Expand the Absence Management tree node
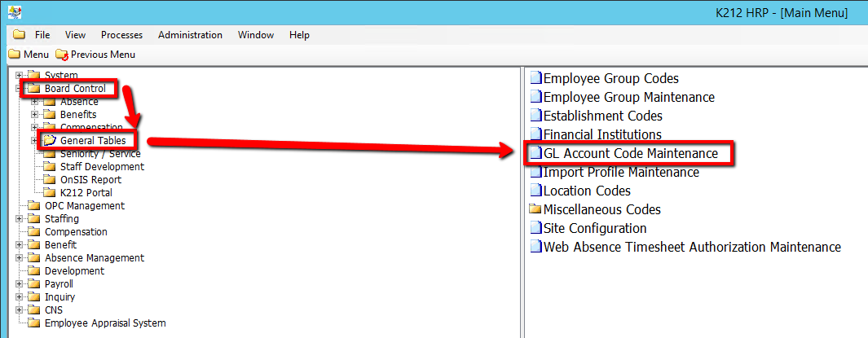The image size is (868, 338). (19, 258)
